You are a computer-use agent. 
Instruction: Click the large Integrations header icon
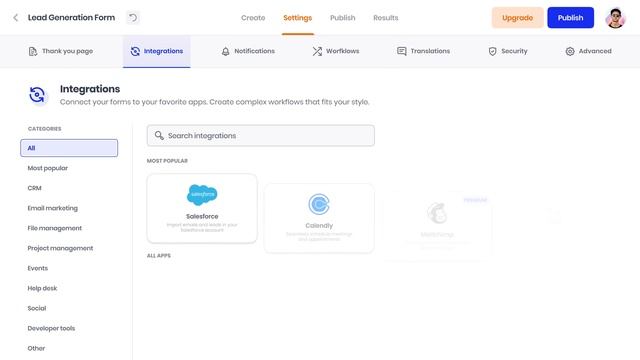37,95
